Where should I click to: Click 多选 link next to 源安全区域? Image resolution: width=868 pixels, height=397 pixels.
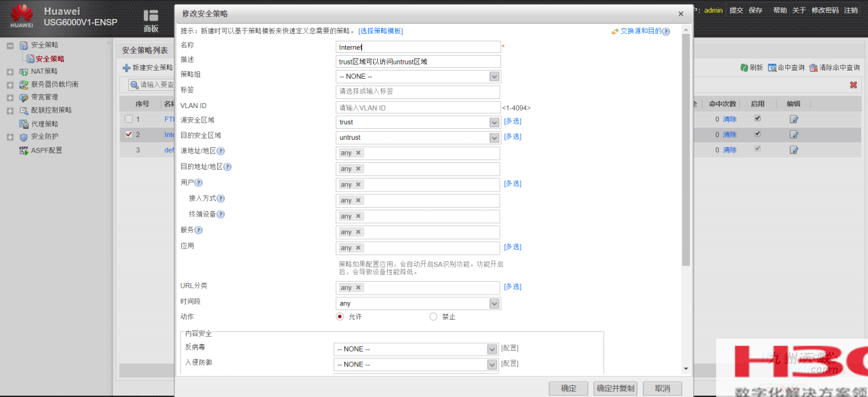tap(513, 121)
